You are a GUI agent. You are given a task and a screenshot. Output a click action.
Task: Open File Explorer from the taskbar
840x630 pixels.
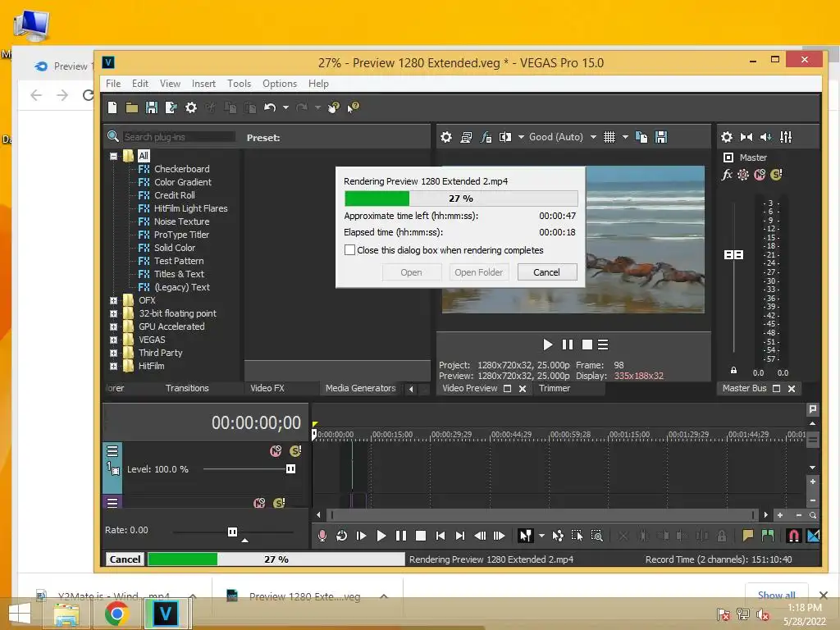click(x=66, y=614)
